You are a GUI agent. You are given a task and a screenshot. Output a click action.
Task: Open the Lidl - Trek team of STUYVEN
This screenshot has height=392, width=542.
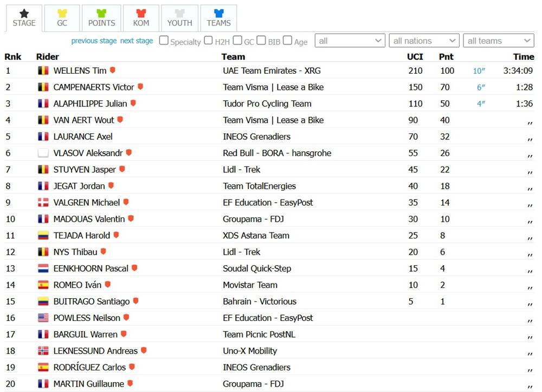tap(241, 170)
